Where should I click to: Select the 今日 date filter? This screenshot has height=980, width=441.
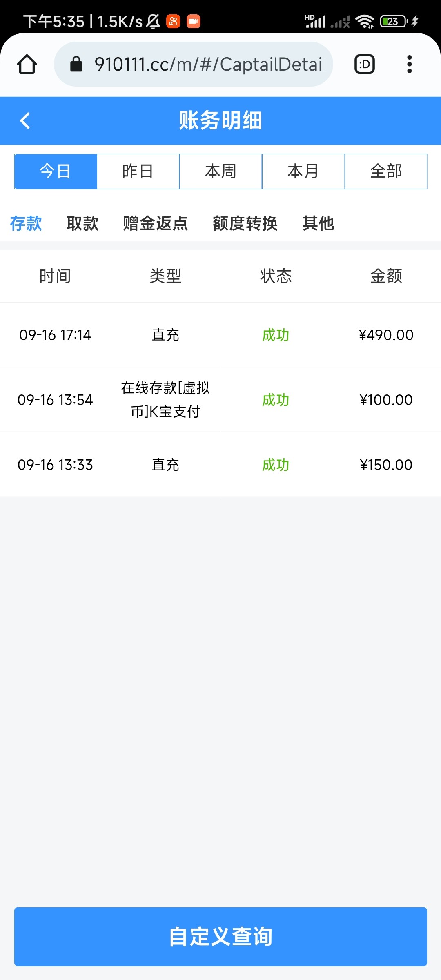(56, 171)
